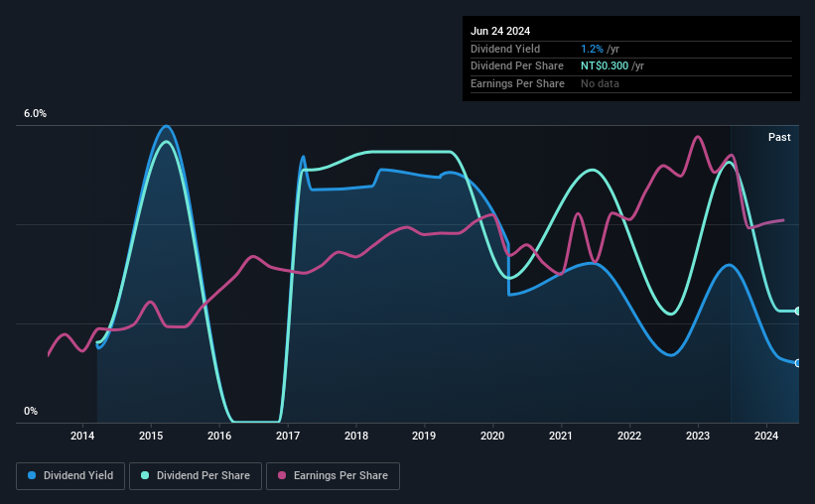The image size is (815, 504).
Task: Click the 2017 x-axis label
Action: (288, 436)
